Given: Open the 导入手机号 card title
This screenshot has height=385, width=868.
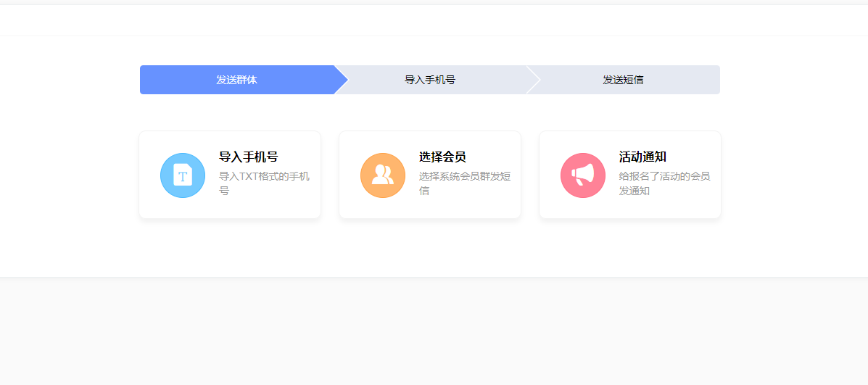Looking at the screenshot, I should point(249,157).
